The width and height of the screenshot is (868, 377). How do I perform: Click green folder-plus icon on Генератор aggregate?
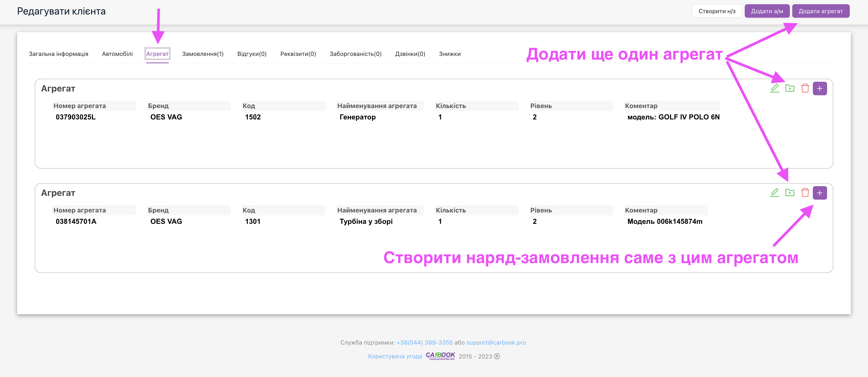click(x=790, y=89)
